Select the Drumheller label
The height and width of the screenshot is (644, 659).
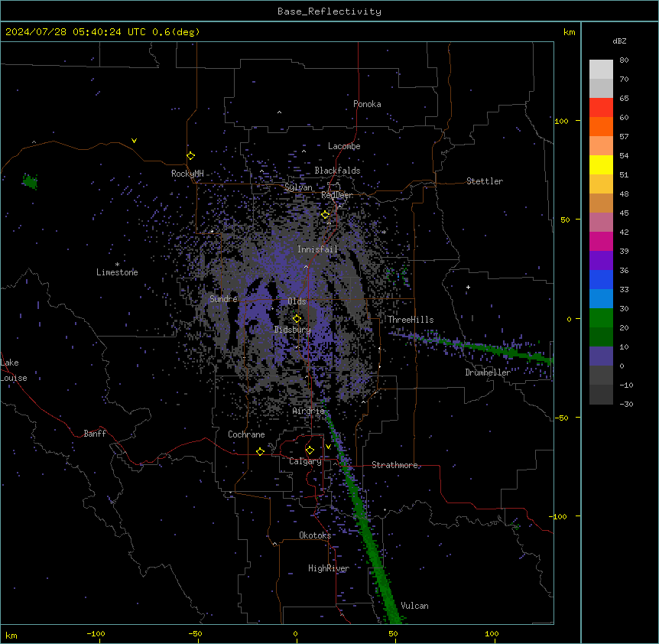pos(488,372)
